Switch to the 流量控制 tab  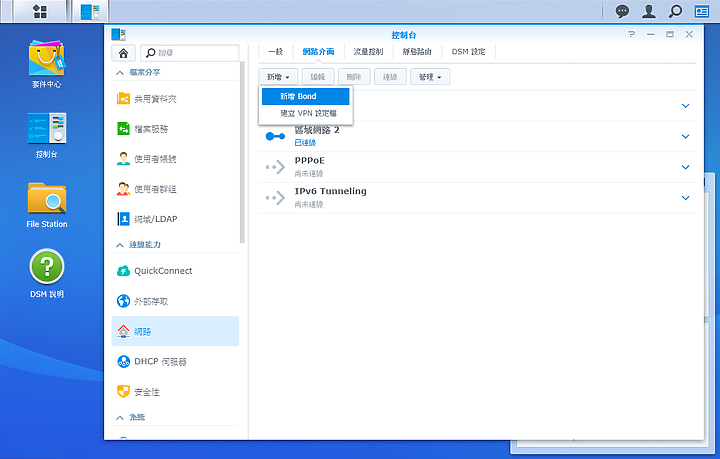(x=368, y=52)
